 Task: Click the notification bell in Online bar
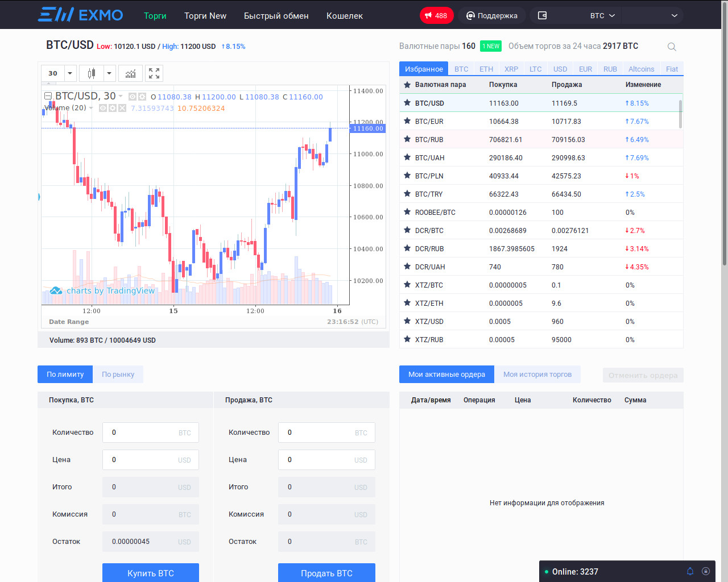[x=690, y=571]
